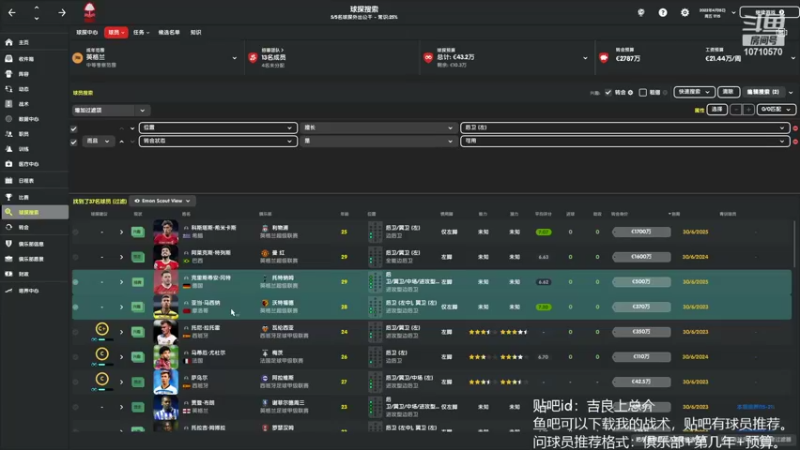800x450 pixels.
Task: Open the Nottingham Forest club crest
Action: tap(89, 12)
